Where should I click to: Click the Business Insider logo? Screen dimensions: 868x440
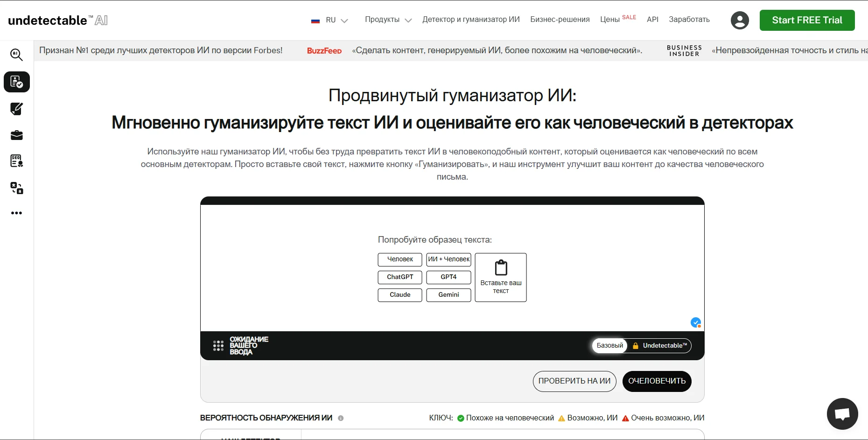(684, 51)
